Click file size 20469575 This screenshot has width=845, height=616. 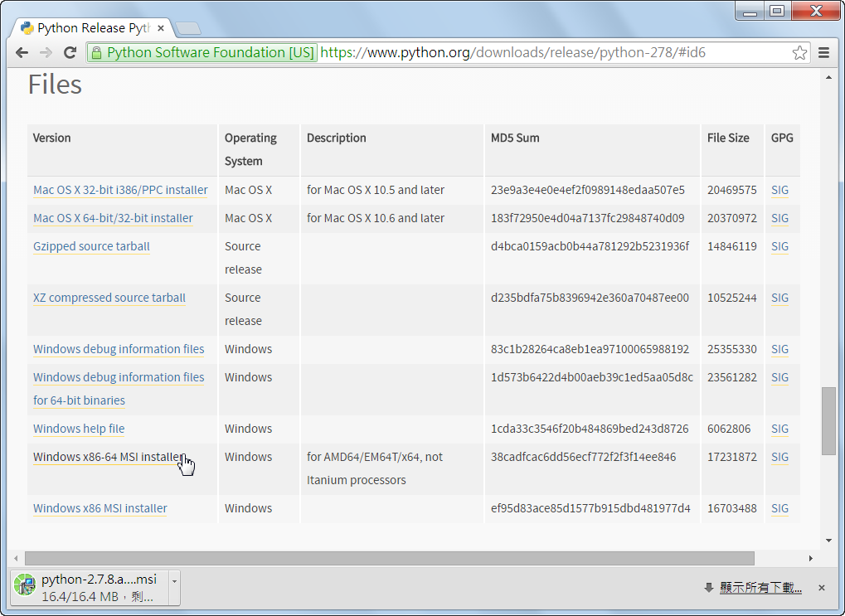coord(732,190)
